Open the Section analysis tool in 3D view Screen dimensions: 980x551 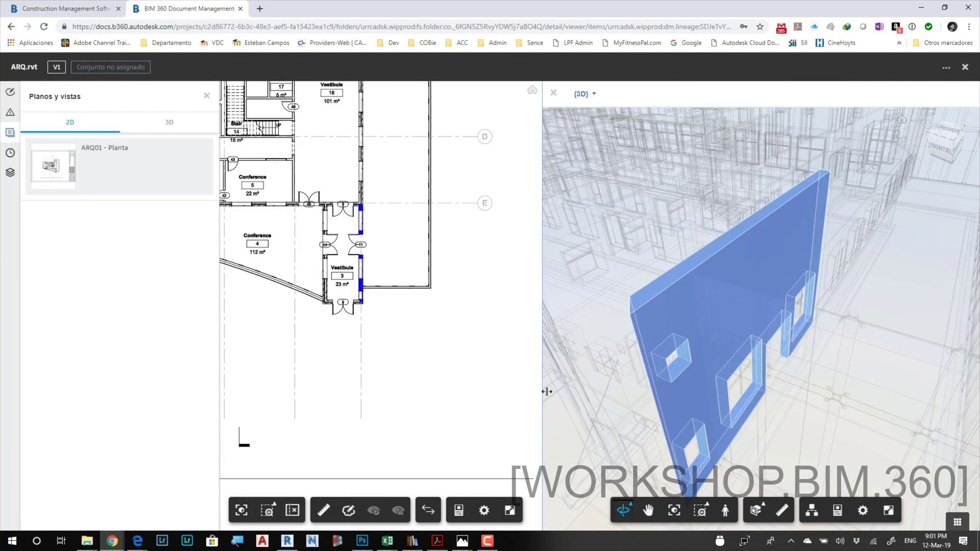(756, 510)
